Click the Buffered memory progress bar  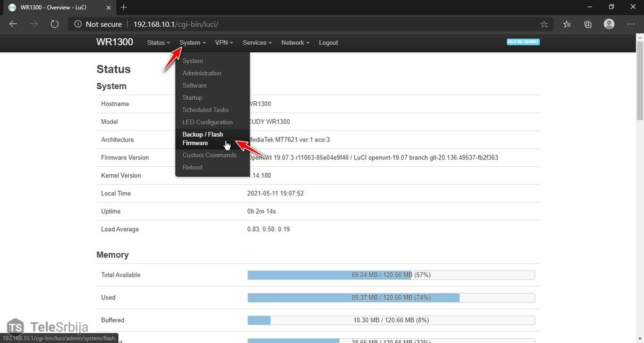[x=391, y=320]
